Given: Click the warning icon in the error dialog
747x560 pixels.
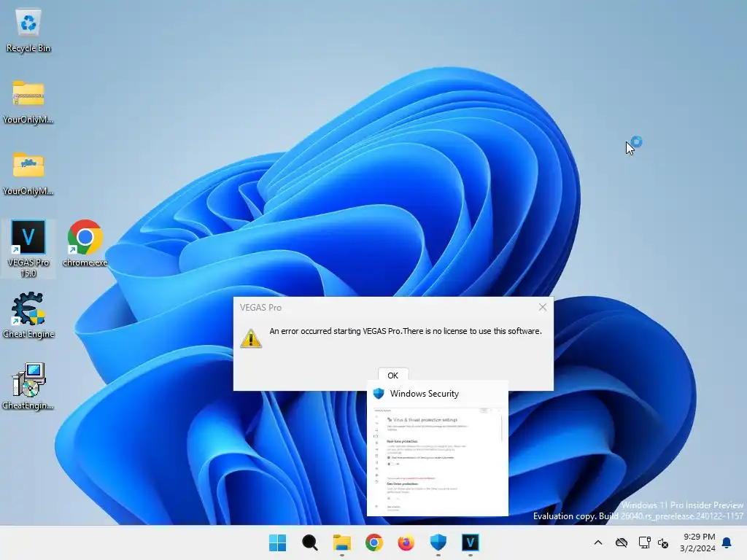Looking at the screenshot, I should coord(251,338).
